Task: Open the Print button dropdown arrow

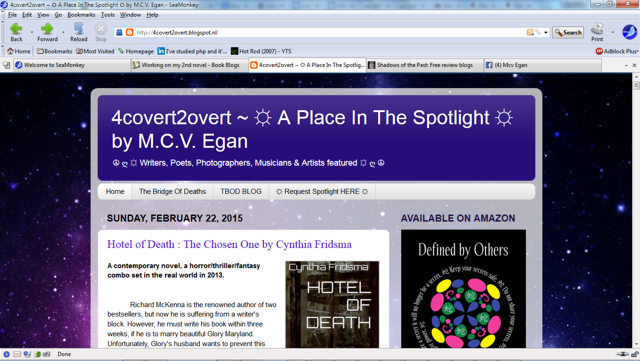Action: (x=612, y=32)
